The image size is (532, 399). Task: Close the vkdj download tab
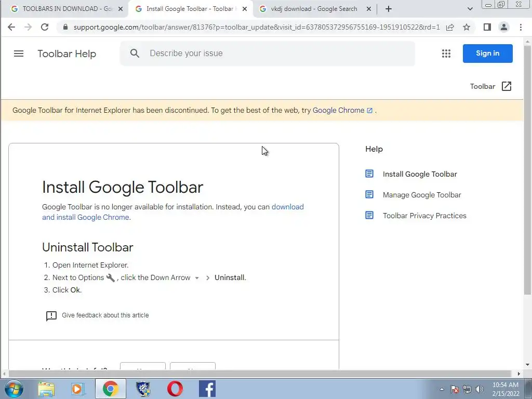pyautogui.click(x=369, y=9)
